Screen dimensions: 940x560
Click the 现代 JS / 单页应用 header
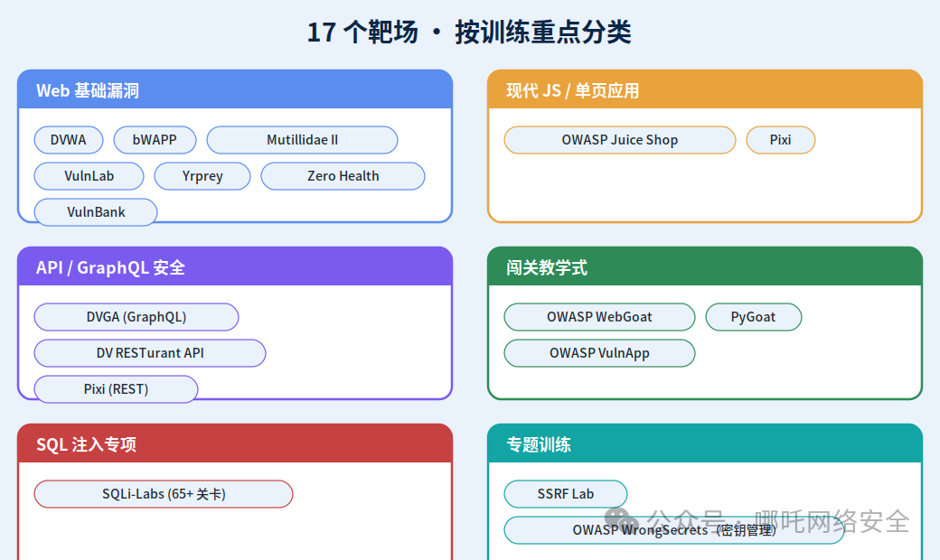(x=705, y=89)
